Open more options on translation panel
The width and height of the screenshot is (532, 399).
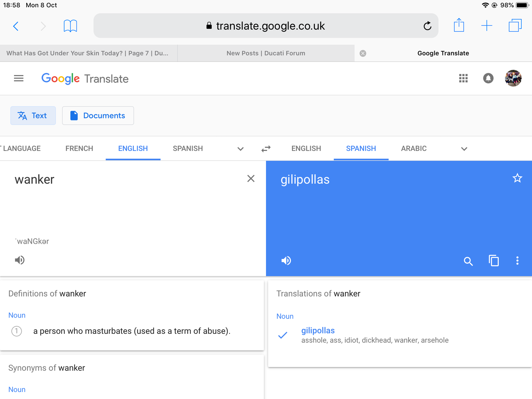517,261
